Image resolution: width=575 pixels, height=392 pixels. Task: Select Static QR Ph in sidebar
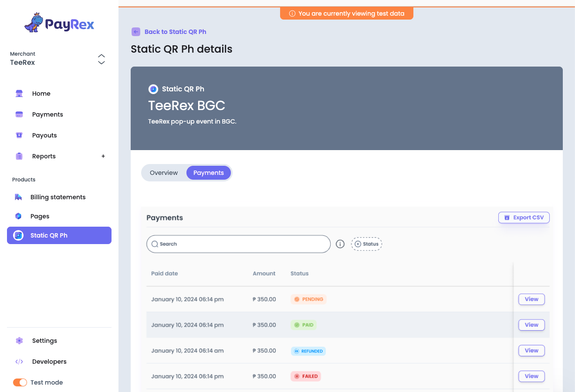coord(59,235)
